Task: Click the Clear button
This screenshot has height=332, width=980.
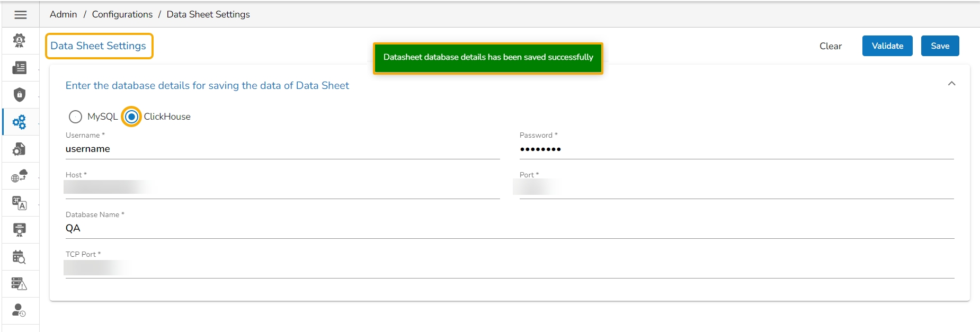Action: [x=830, y=46]
